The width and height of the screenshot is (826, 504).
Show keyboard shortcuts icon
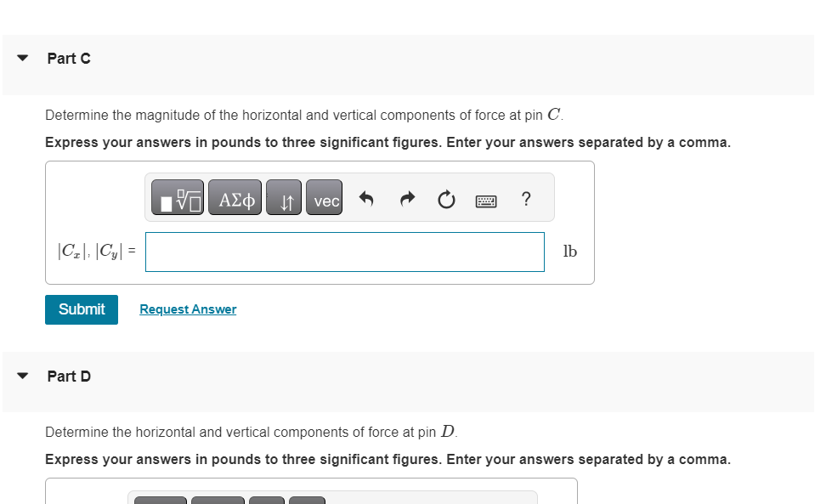486,201
